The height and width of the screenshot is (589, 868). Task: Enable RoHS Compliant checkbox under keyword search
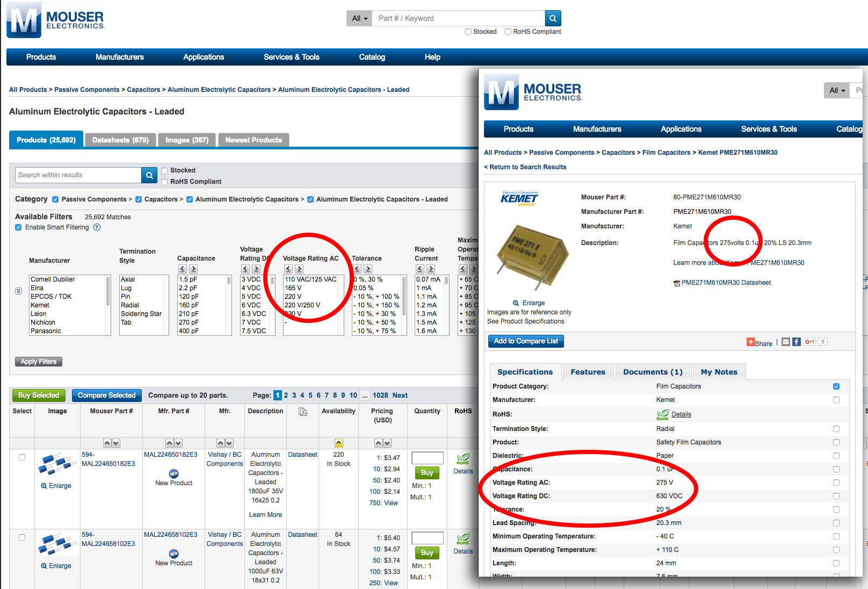point(508,32)
